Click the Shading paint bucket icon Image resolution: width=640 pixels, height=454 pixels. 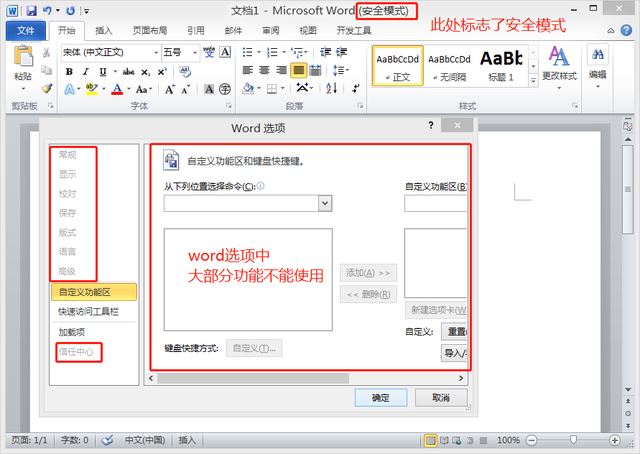tap(248, 88)
